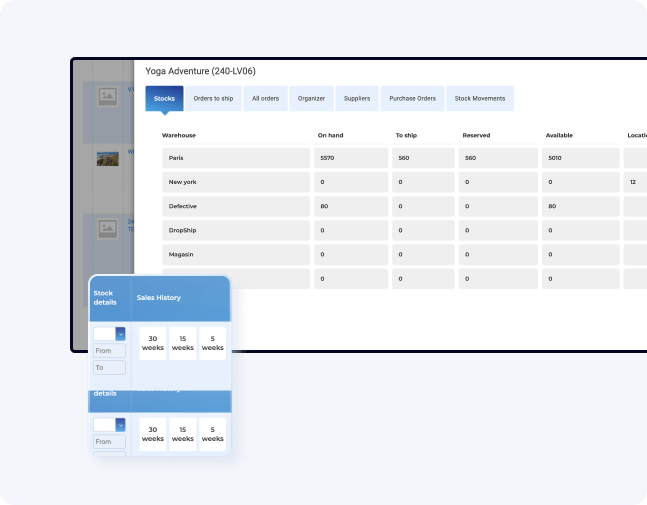Click the top placeholder image icon
Image resolution: width=647 pixels, height=505 pixels.
point(108,97)
